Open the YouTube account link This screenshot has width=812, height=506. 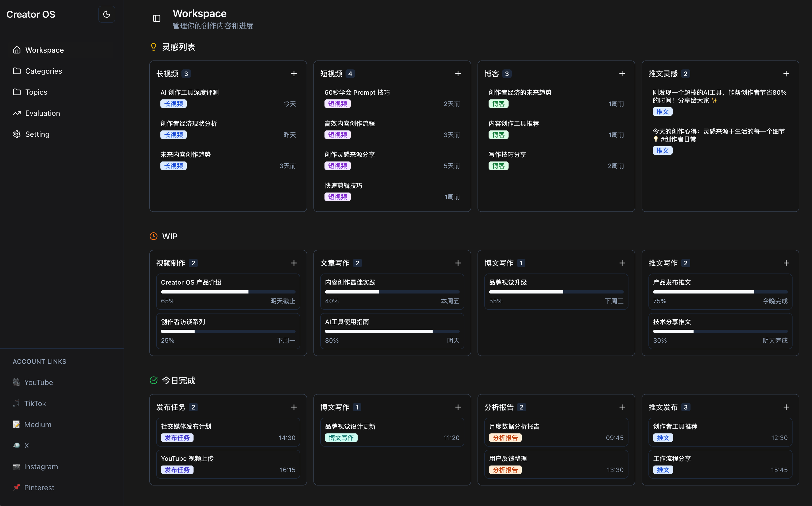pos(62,382)
